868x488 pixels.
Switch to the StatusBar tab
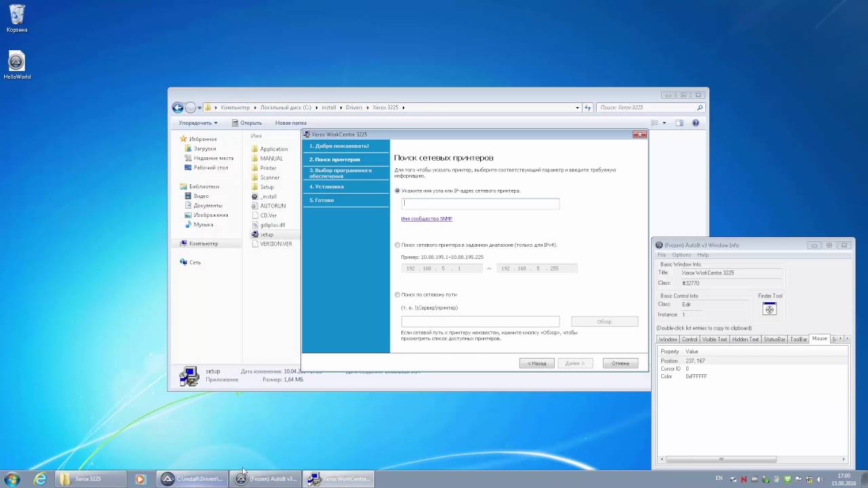pos(774,339)
